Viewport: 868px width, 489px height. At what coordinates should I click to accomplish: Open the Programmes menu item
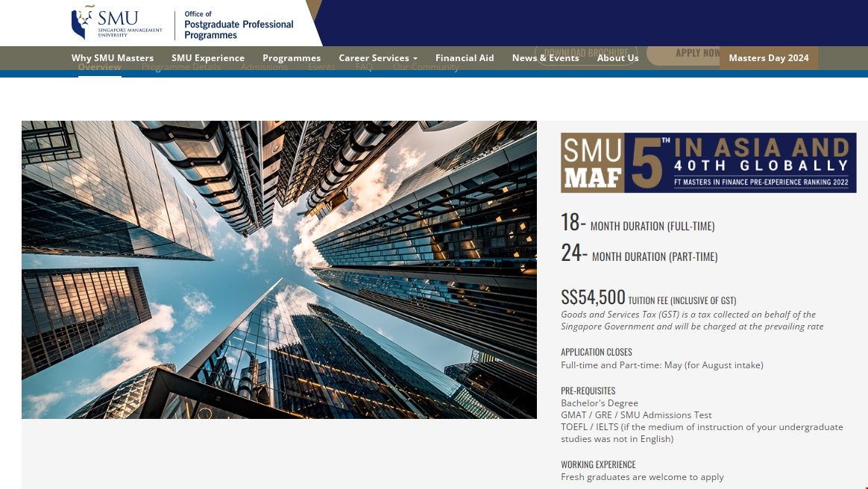pos(292,57)
